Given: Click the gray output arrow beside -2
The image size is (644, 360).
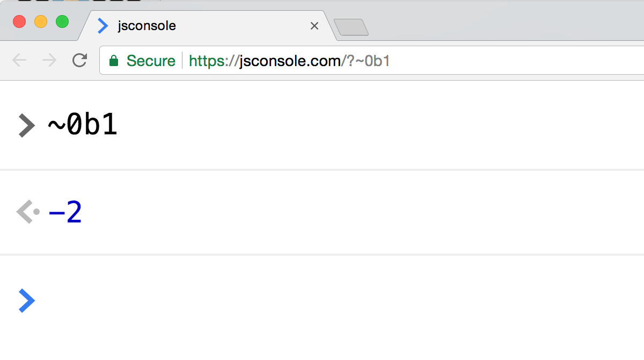Looking at the screenshot, I should (28, 212).
